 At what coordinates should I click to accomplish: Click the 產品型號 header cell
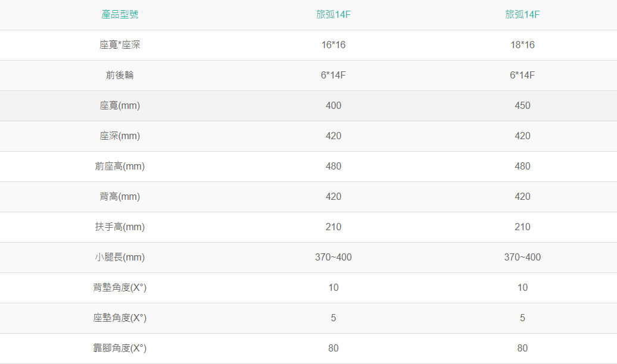click(x=120, y=14)
